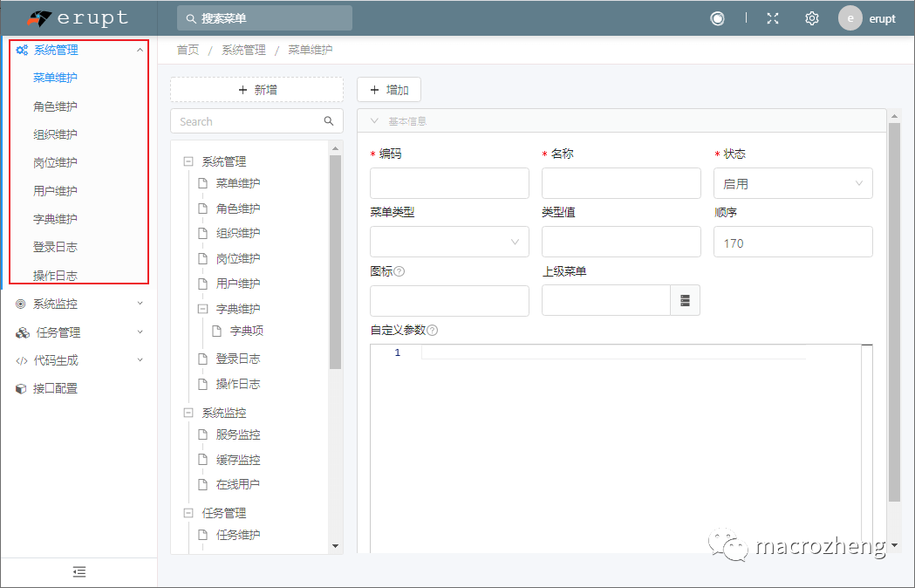Open the 状态 dropdown showing 启用

pos(793,183)
